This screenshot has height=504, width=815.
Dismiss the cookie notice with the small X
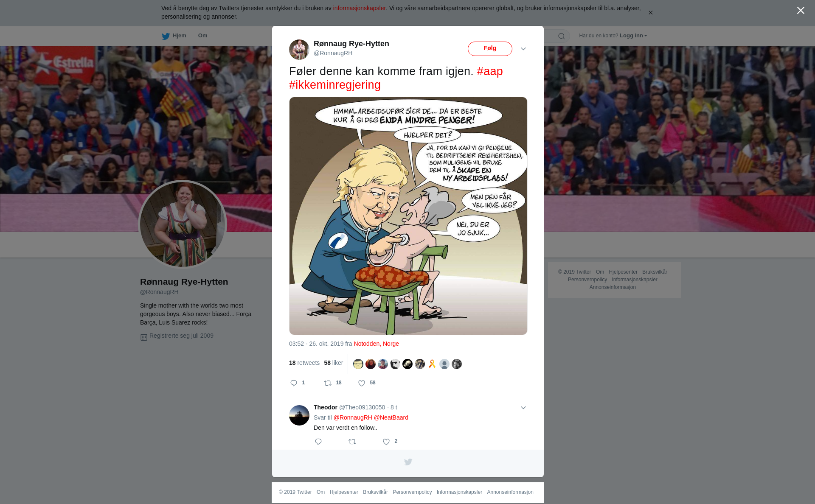650,13
